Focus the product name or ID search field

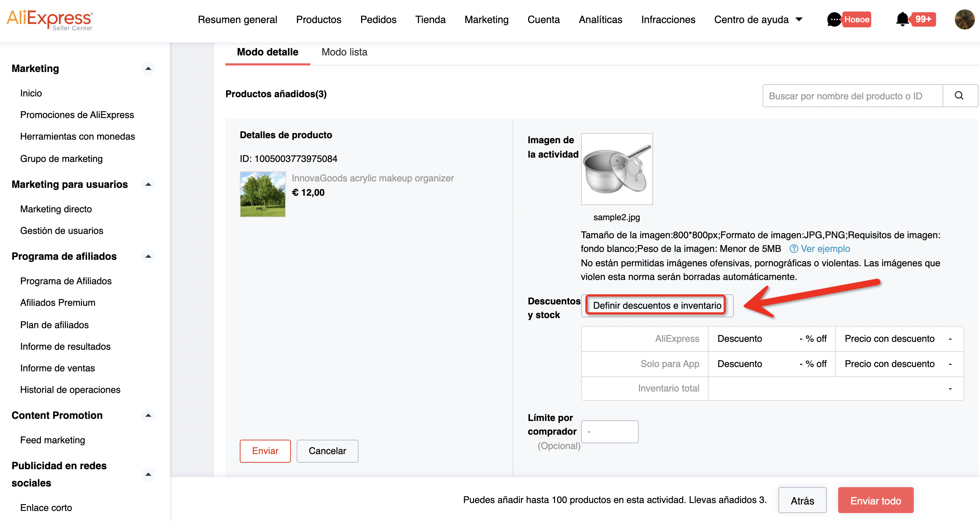point(852,96)
